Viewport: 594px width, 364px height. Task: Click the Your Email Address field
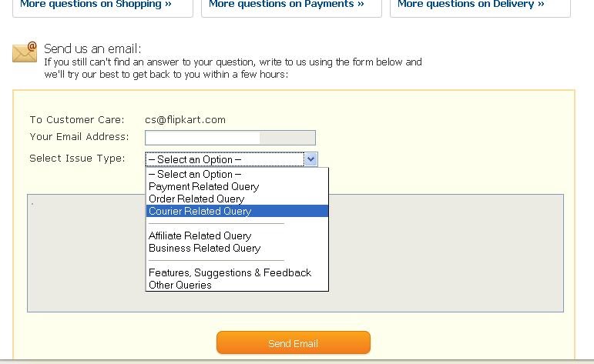pyautogui.click(x=230, y=138)
